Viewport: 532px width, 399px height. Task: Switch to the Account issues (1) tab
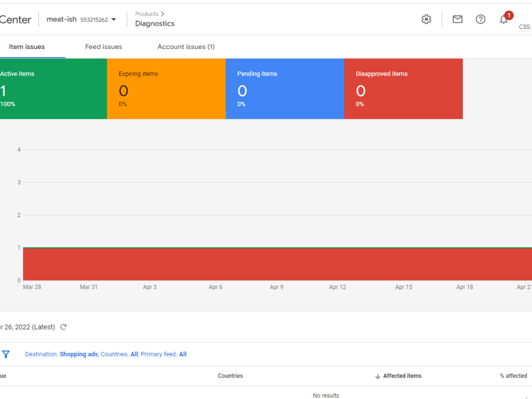click(x=186, y=47)
